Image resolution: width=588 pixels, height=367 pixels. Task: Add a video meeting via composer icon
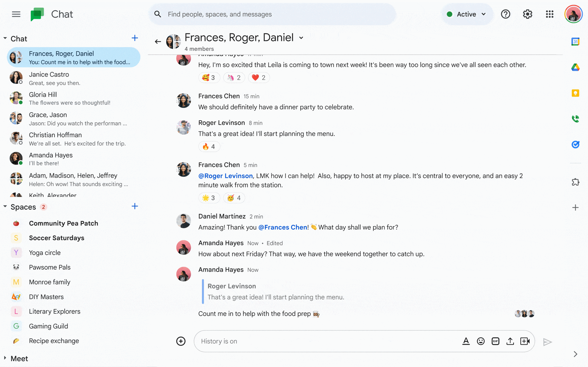pyautogui.click(x=525, y=341)
